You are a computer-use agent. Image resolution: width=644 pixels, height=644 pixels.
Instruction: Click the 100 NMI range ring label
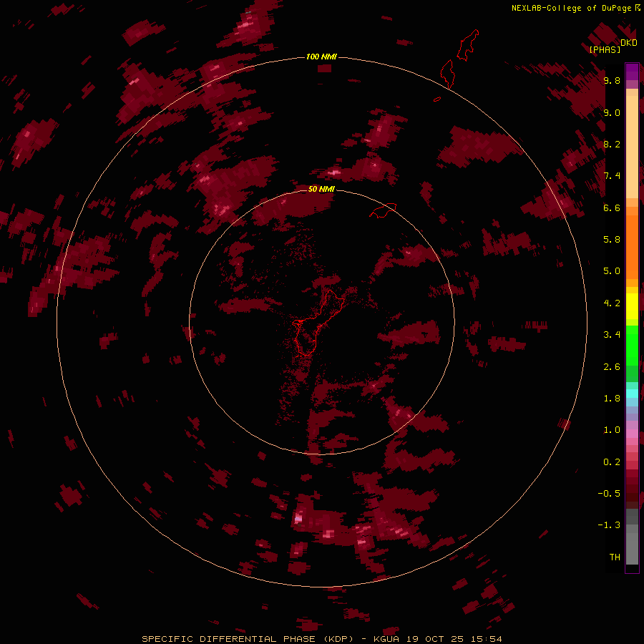(321, 57)
